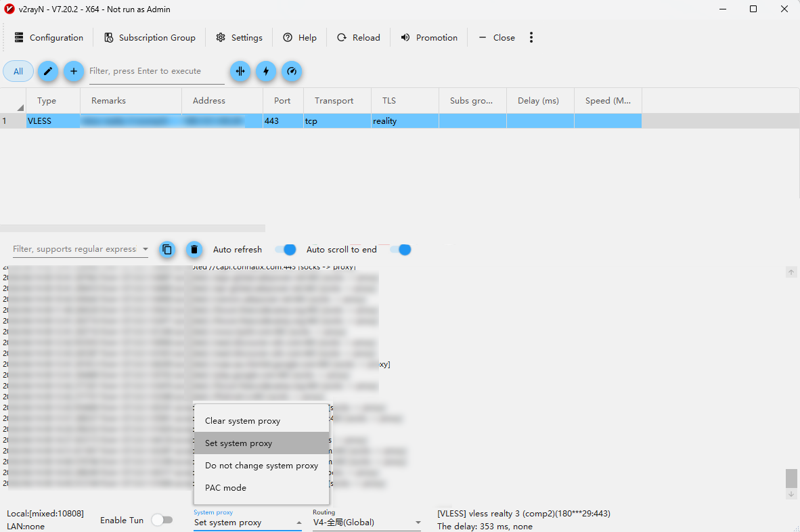The height and width of the screenshot is (532, 800).
Task: Click the pencil edit group icon
Action: click(x=48, y=72)
